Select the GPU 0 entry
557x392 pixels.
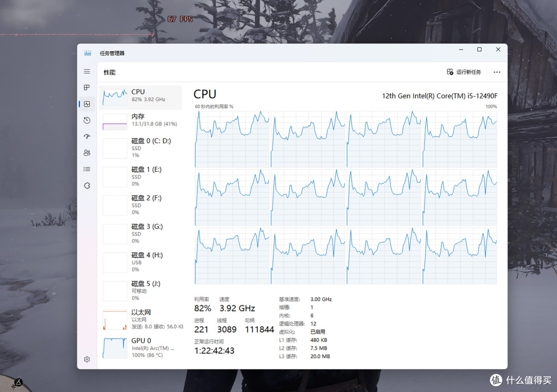(x=140, y=348)
